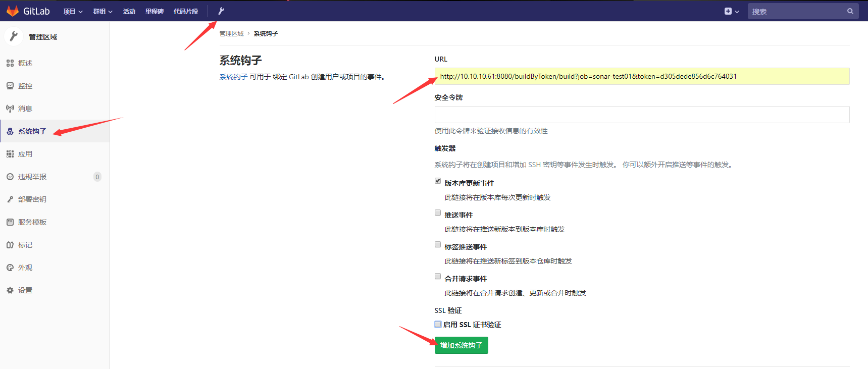Click the 使用此令牌来验证接收信息的有效性 hint text
The height and width of the screenshot is (369, 868).
[x=491, y=131]
